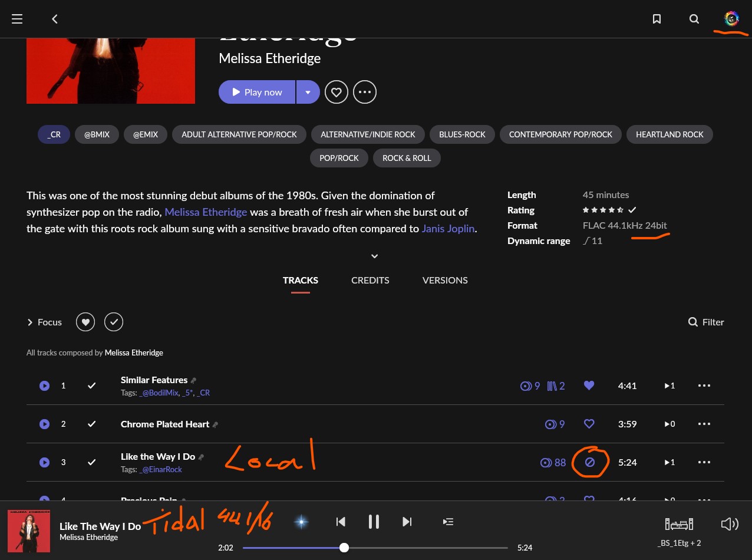Toggle favorite heart on Chrome Plated Heart
Image resolution: width=752 pixels, height=560 pixels.
(589, 424)
